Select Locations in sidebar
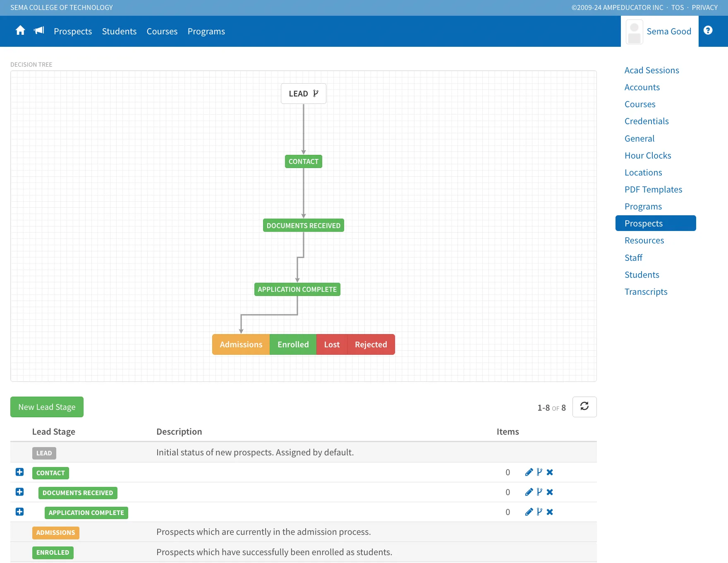This screenshot has height=563, width=728. point(643,173)
